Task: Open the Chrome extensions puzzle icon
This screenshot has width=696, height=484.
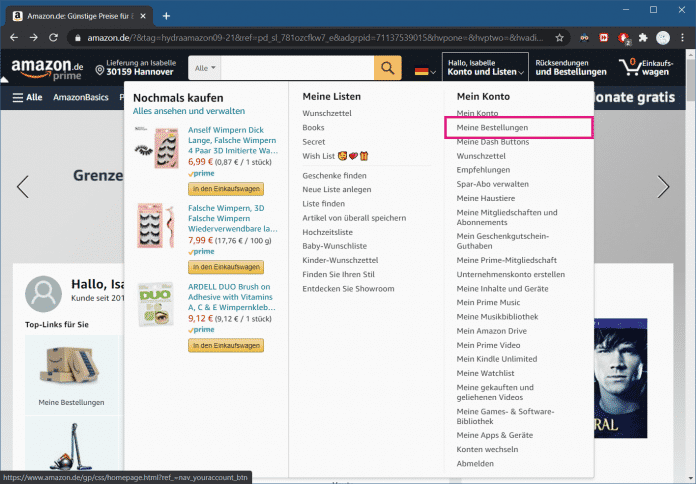Action: coord(643,38)
